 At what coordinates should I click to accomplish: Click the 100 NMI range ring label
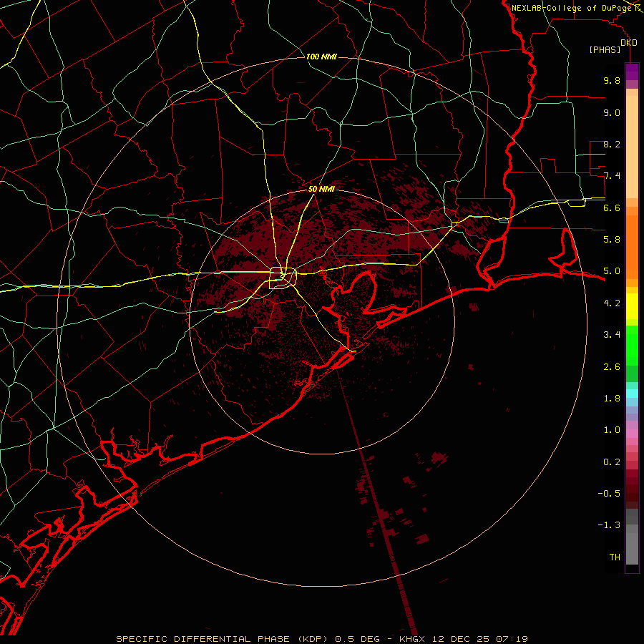[x=321, y=57]
